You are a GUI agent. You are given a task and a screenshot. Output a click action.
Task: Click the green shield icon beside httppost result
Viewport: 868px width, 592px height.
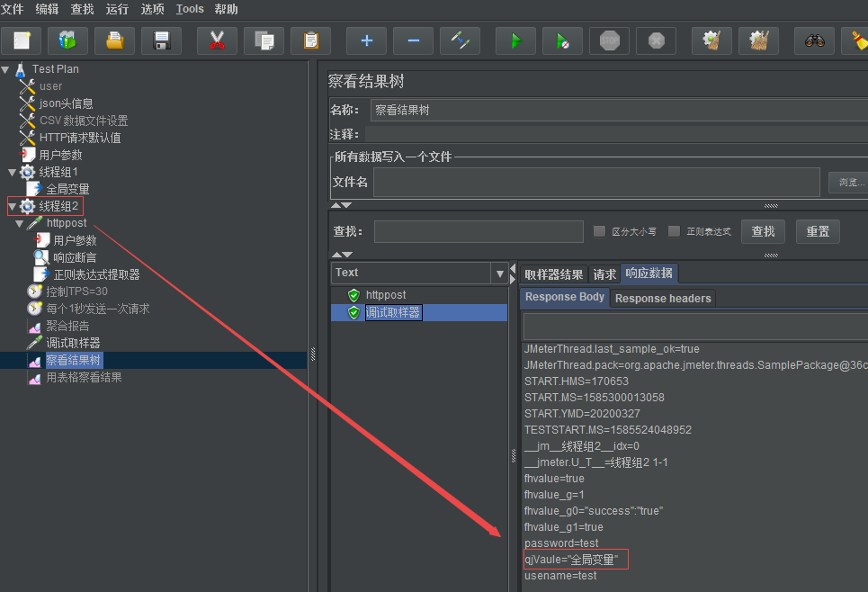[353, 295]
